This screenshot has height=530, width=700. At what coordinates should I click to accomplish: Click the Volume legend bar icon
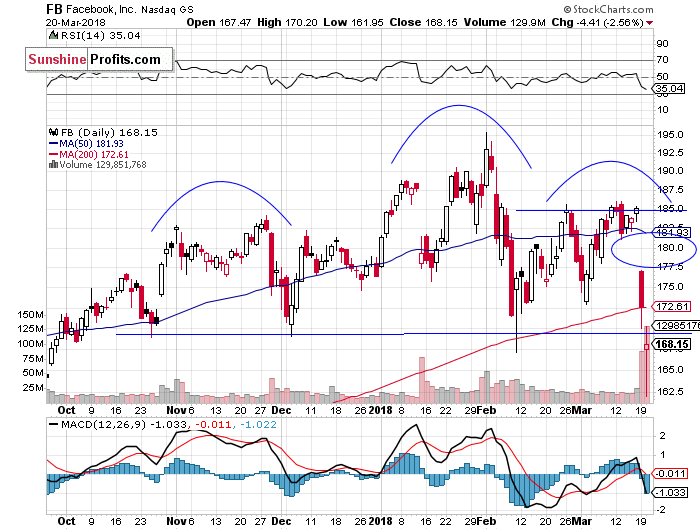tap(54, 164)
